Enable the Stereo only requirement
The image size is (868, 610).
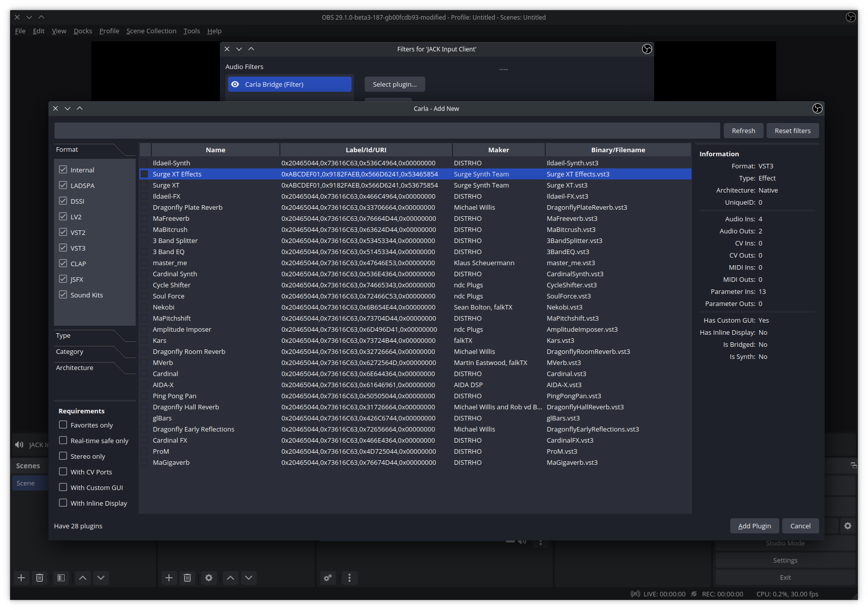(63, 456)
